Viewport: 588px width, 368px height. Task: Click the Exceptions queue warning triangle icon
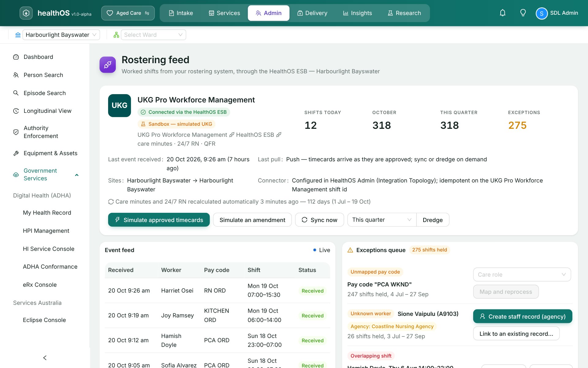point(350,250)
